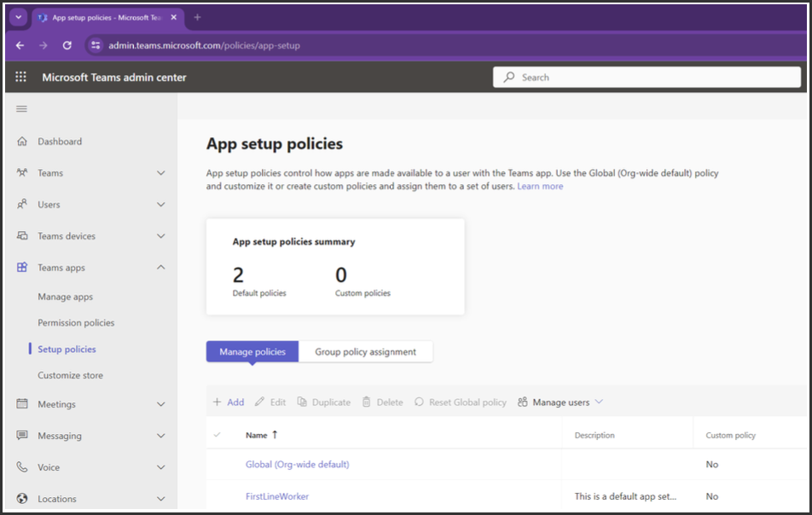812x515 pixels.
Task: Click the Messaging chat icon
Action: [x=22, y=436]
